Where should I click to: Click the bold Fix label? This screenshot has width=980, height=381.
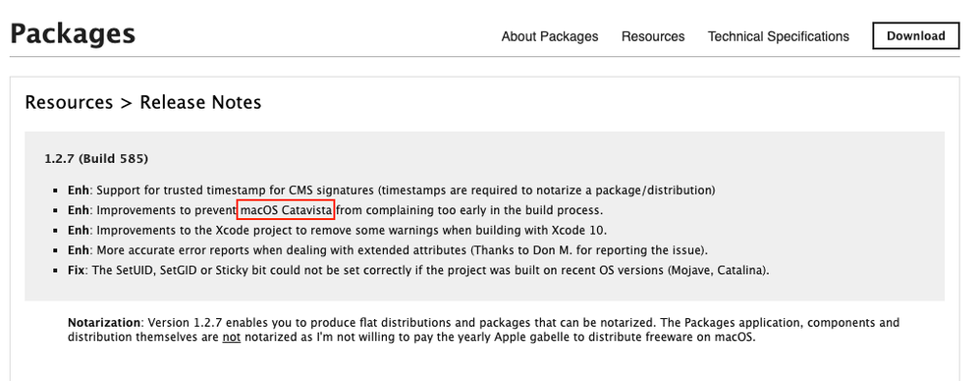pos(76,271)
